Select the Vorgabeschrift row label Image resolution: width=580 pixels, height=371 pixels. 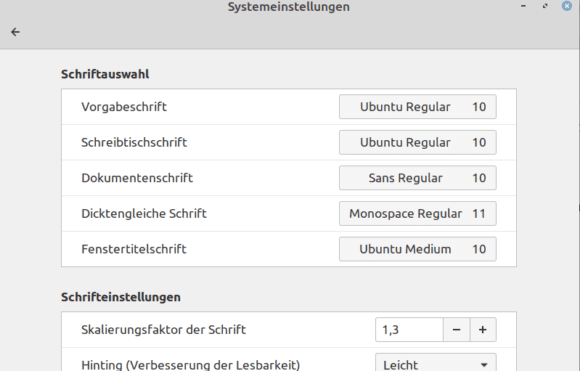124,107
